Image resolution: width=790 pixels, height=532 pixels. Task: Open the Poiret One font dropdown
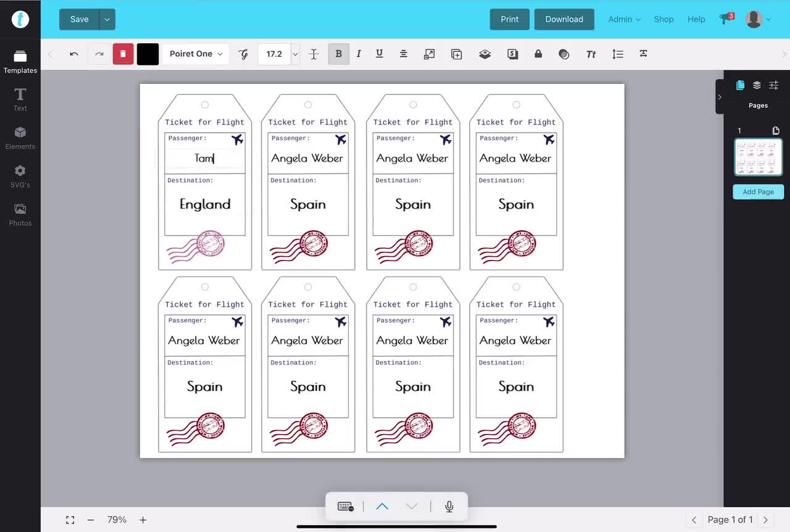click(x=196, y=54)
